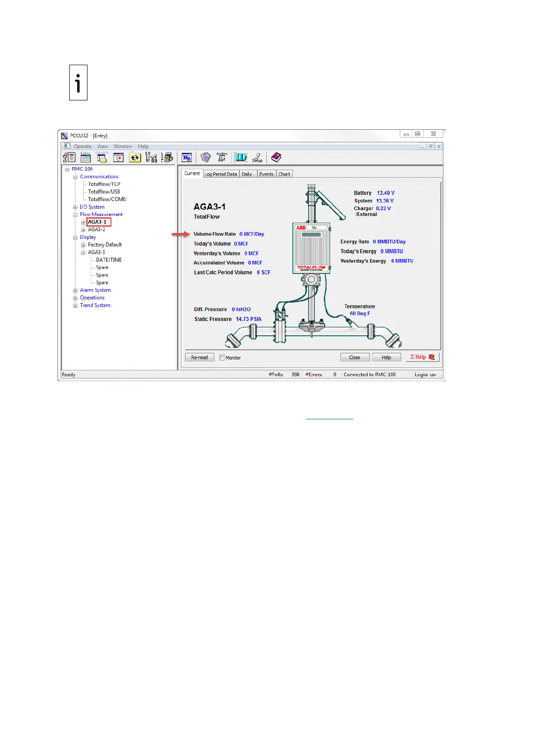535x756 pixels.
Task: Switch to the Events tab
Action: [266, 174]
